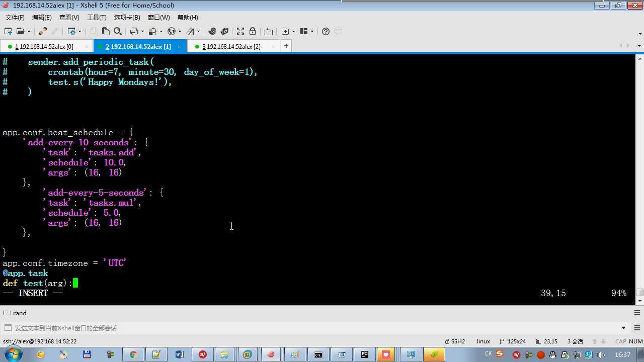This screenshot has height=362, width=644.
Task: Click the ssh://alex@192.168.14.52:22 status text
Action: tap(40, 341)
